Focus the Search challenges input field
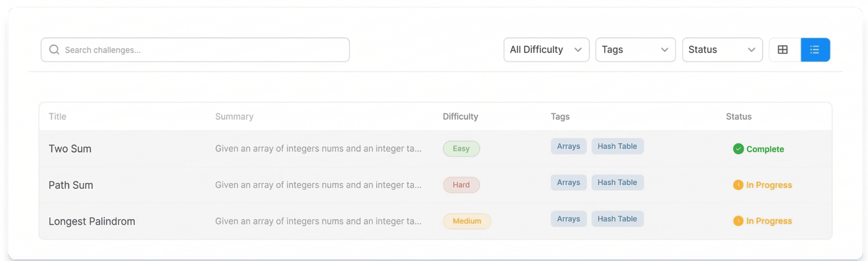 coord(195,49)
